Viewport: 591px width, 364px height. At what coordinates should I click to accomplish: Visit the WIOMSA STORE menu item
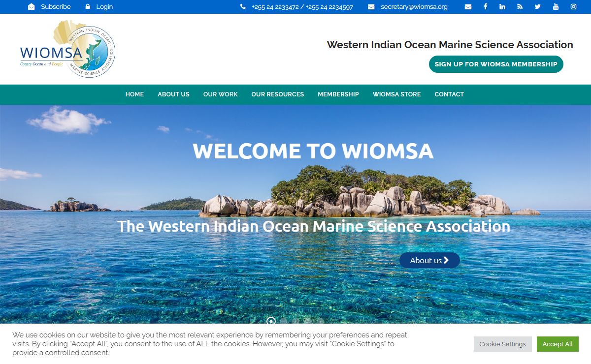(396, 94)
